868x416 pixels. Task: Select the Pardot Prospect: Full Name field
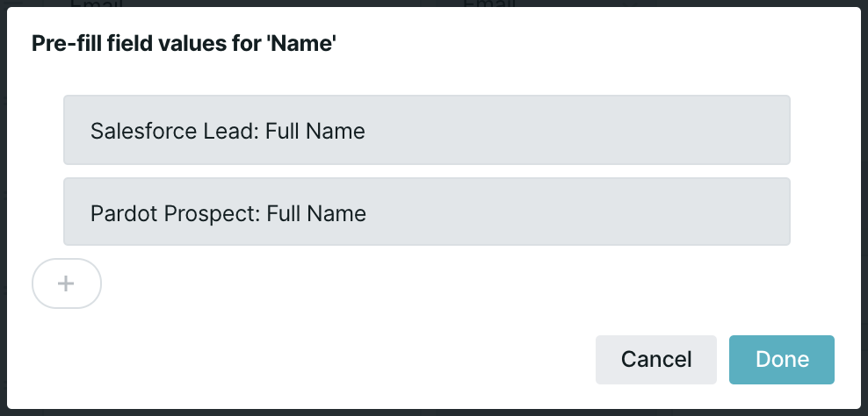click(426, 212)
